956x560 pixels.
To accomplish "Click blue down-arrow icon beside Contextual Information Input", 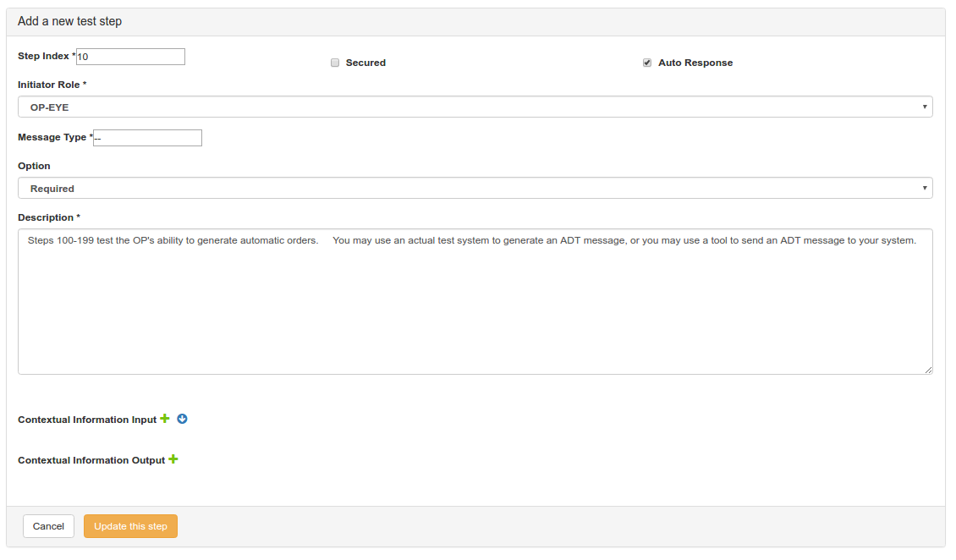I will coord(182,419).
